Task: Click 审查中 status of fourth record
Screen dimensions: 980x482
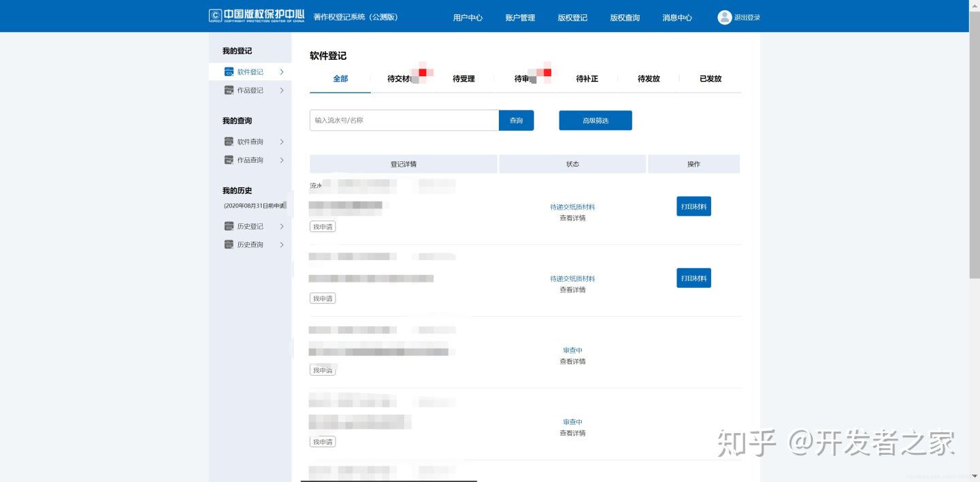Action: (572, 422)
